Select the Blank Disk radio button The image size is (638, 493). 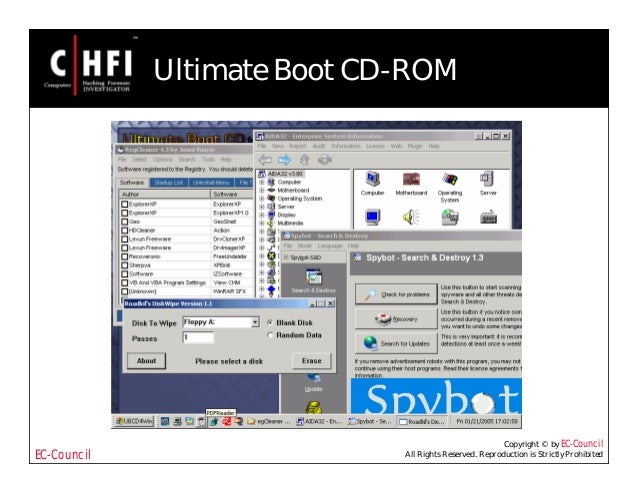point(270,323)
